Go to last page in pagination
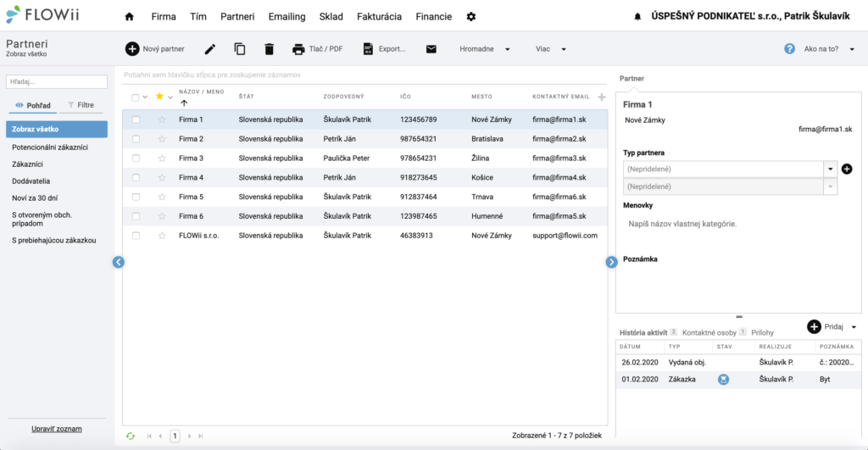 pos(201,436)
